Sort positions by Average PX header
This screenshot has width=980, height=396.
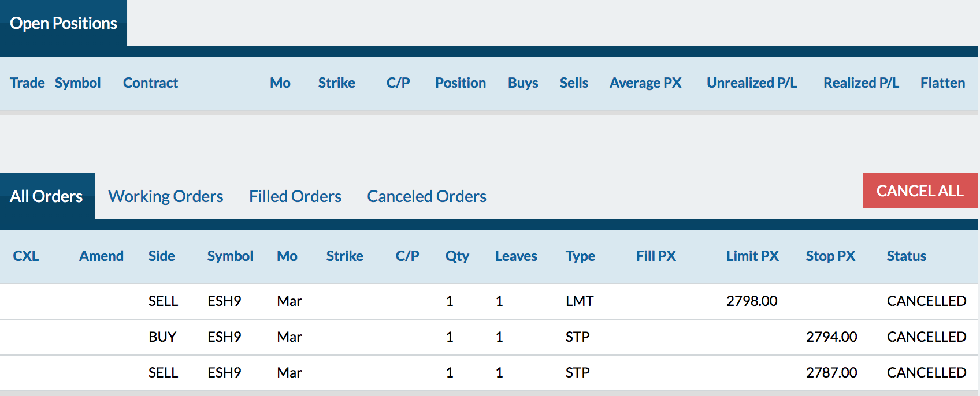645,83
